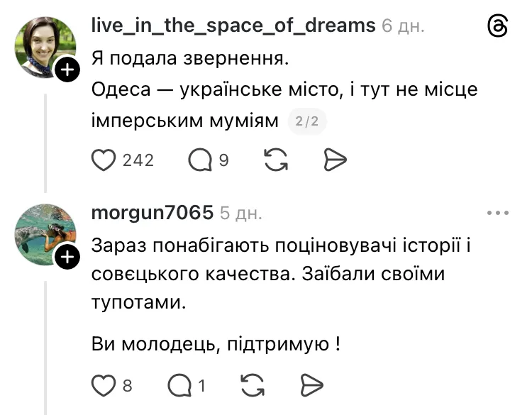Open more options for morgun7065 comment
The height and width of the screenshot is (415, 532).
[x=498, y=213]
